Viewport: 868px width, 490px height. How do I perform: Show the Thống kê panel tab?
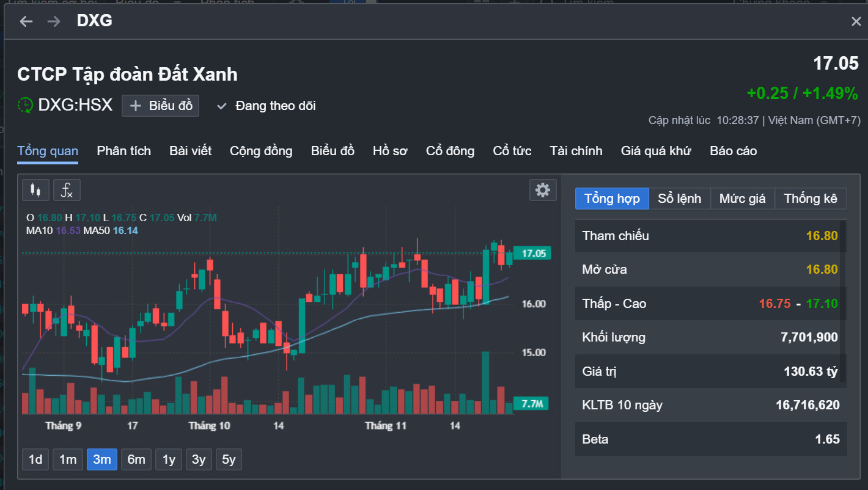click(811, 199)
